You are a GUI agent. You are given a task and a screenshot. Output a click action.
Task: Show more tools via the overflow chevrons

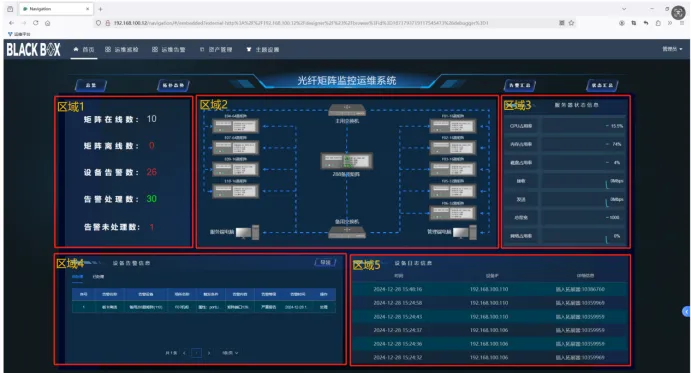[x=670, y=23]
